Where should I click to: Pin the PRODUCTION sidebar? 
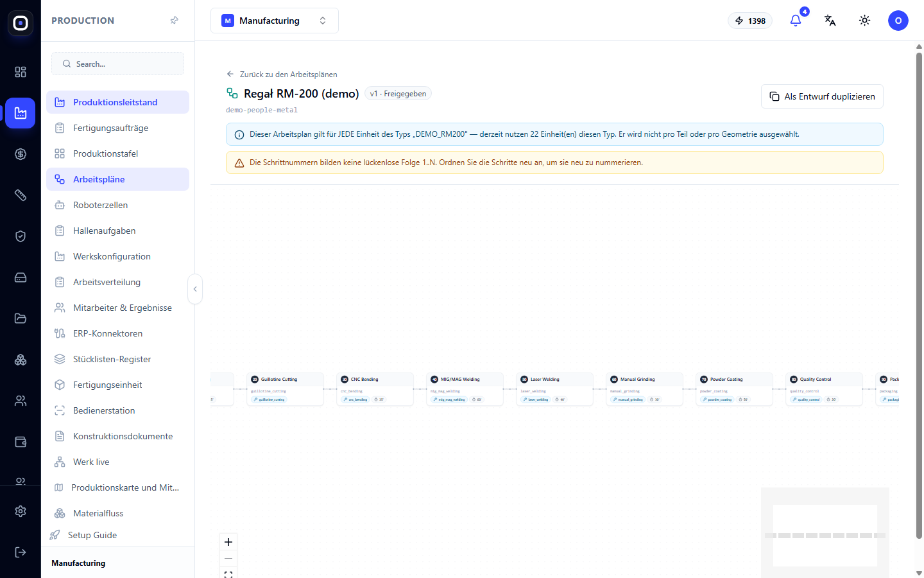coord(175,21)
